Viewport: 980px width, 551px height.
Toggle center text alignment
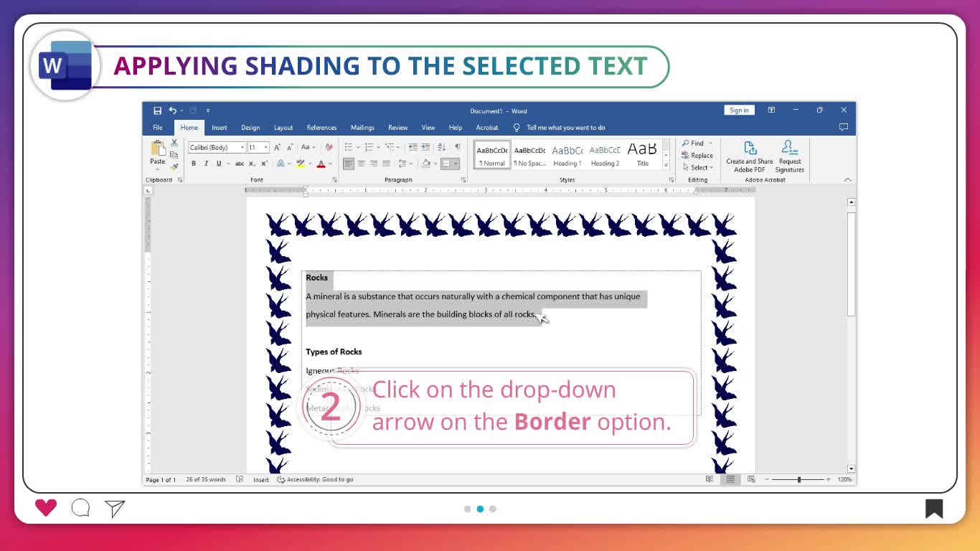click(x=361, y=164)
